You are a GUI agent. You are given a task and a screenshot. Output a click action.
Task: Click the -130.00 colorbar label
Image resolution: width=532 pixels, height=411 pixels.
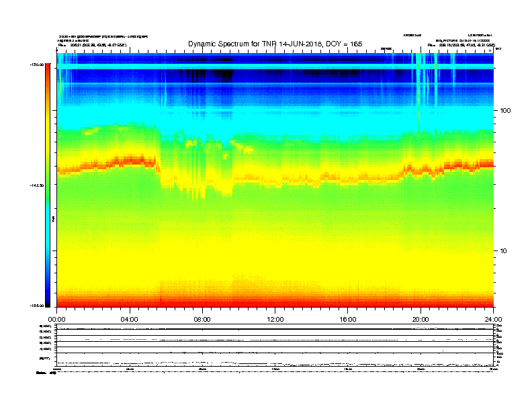pos(37,64)
